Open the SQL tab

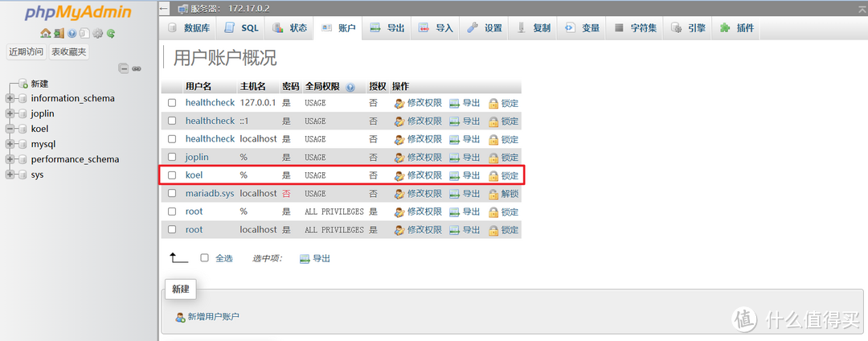[x=241, y=28]
